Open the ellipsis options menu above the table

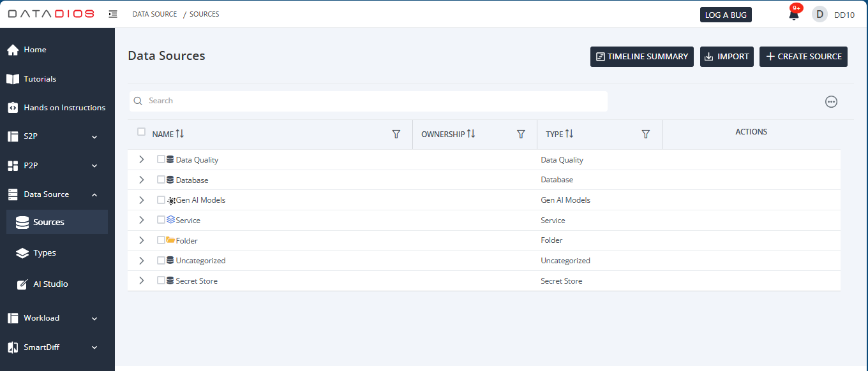tap(831, 101)
